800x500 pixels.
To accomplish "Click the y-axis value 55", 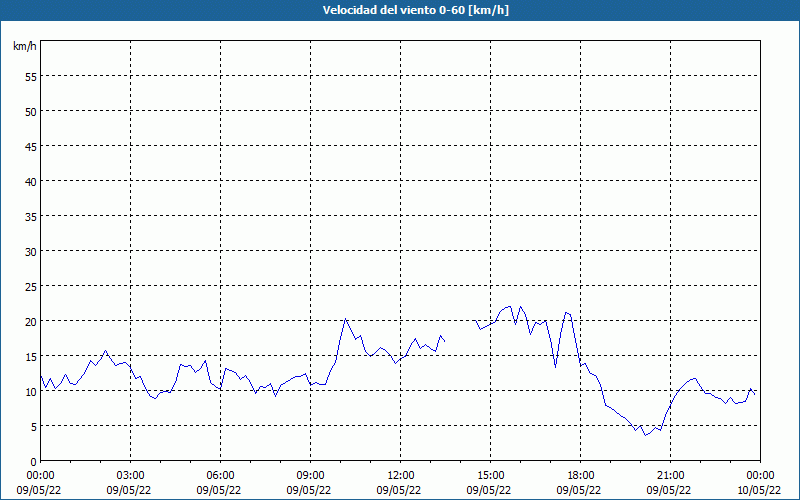I will 31,77.
